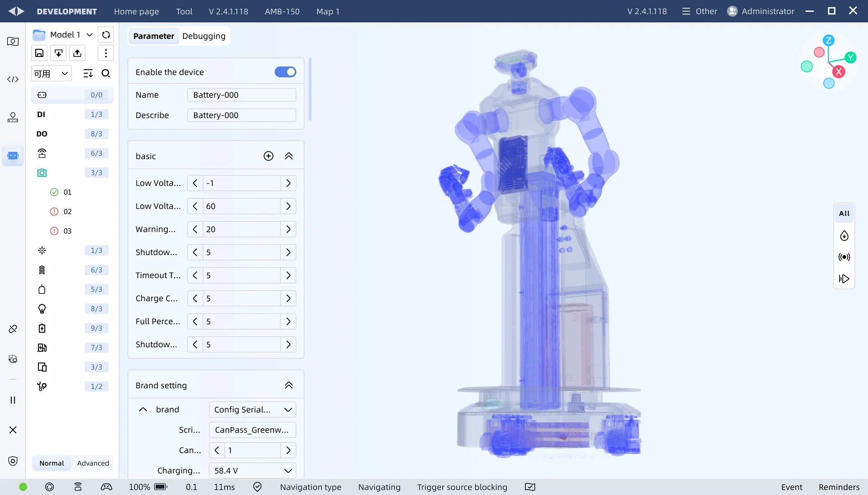Viewport: 868px width, 495px height.
Task: Save the model with disk icon
Action: click(x=39, y=53)
